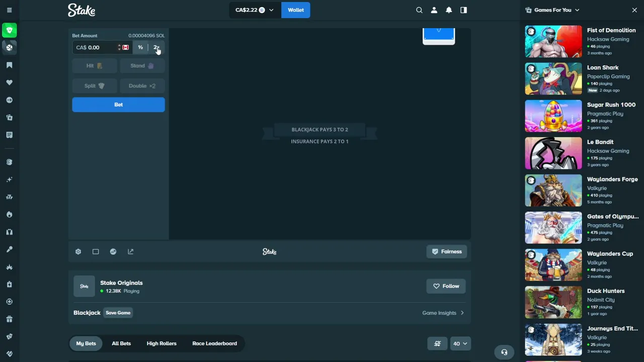Click the Canadian flag currency icon
644x362 pixels.
[x=125, y=47]
